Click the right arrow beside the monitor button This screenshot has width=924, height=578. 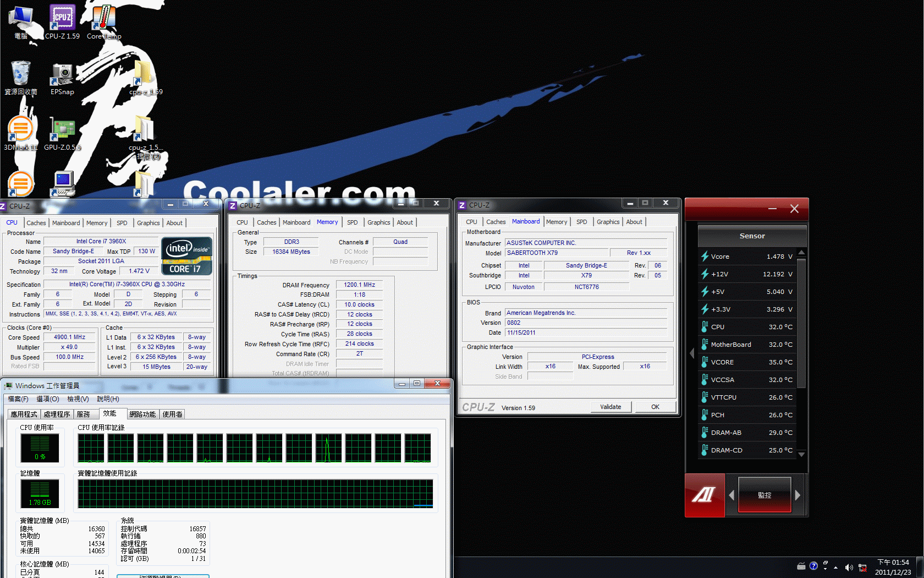tap(798, 495)
